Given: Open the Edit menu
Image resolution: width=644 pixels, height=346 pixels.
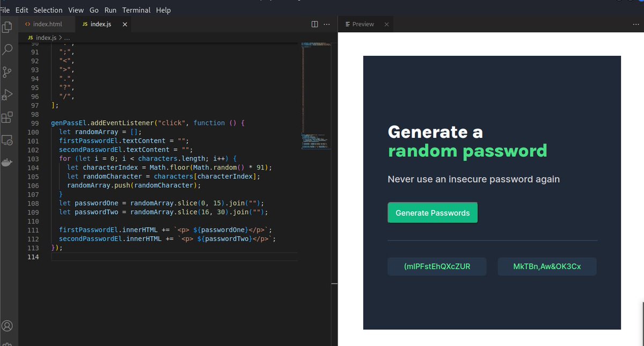Looking at the screenshot, I should pos(22,10).
